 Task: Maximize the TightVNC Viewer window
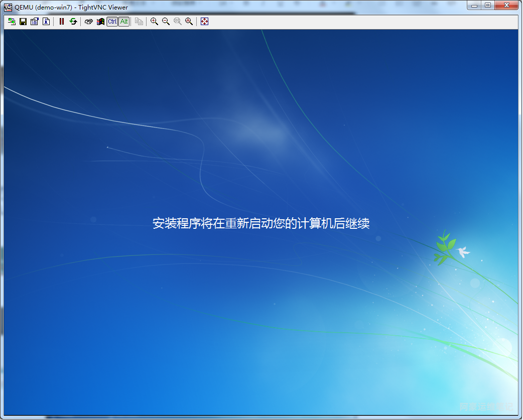coord(487,6)
